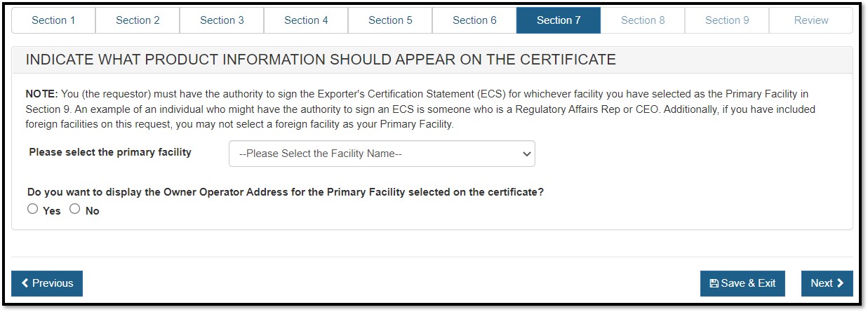Click the Save & Exit button
This screenshot has height=312, width=868.
742,283
